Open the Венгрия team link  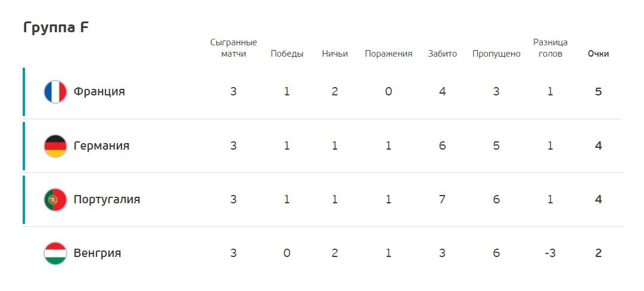(x=97, y=253)
